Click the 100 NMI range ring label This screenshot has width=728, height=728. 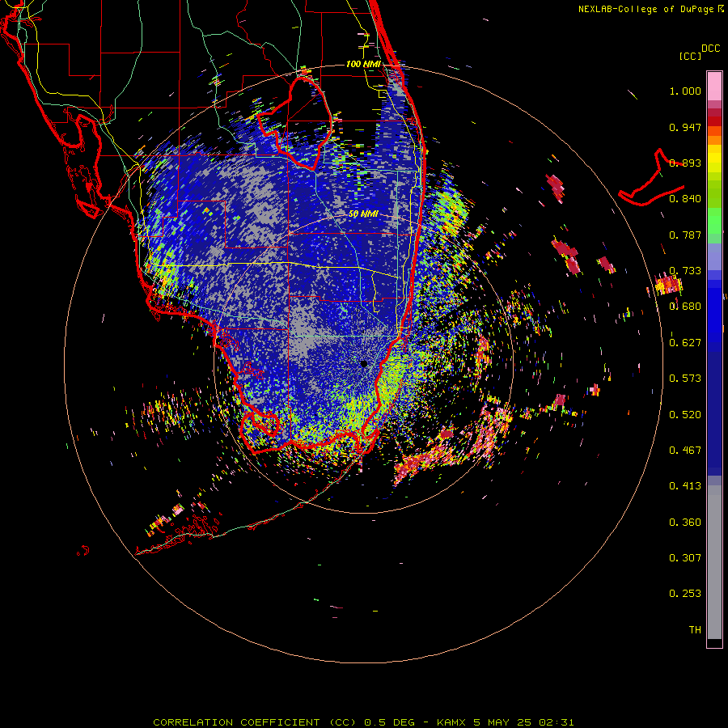[x=363, y=64]
